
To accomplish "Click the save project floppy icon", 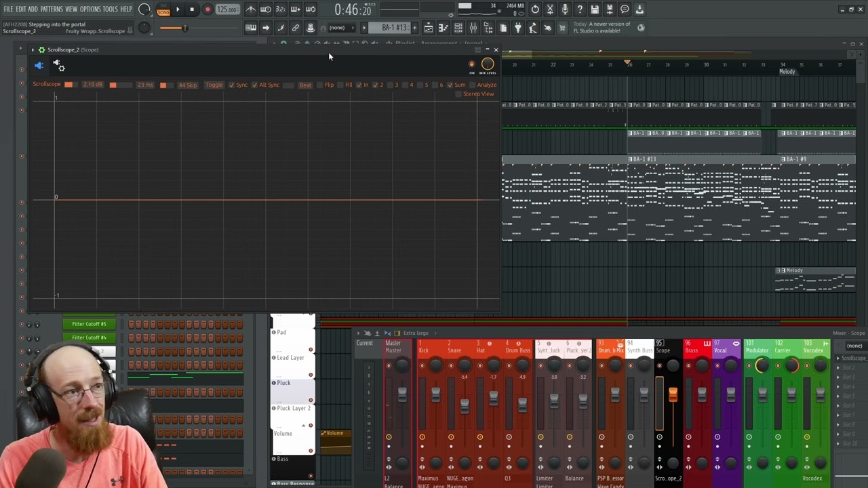I will click(595, 9).
